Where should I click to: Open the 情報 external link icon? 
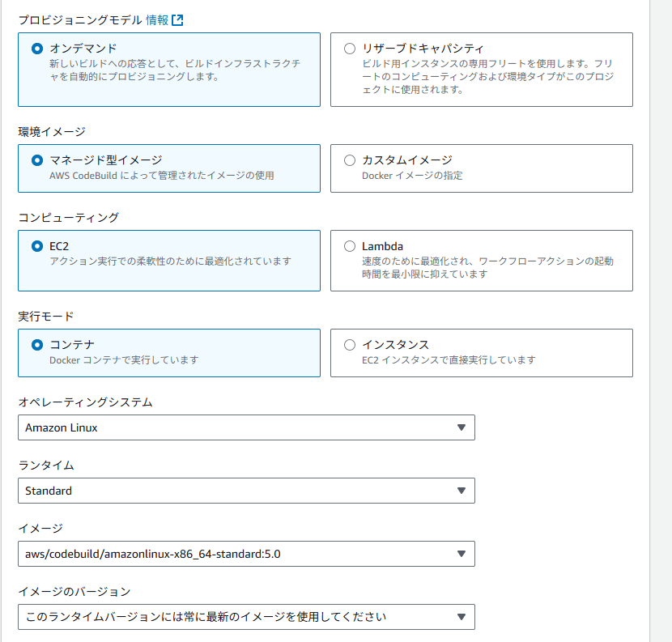[177, 20]
